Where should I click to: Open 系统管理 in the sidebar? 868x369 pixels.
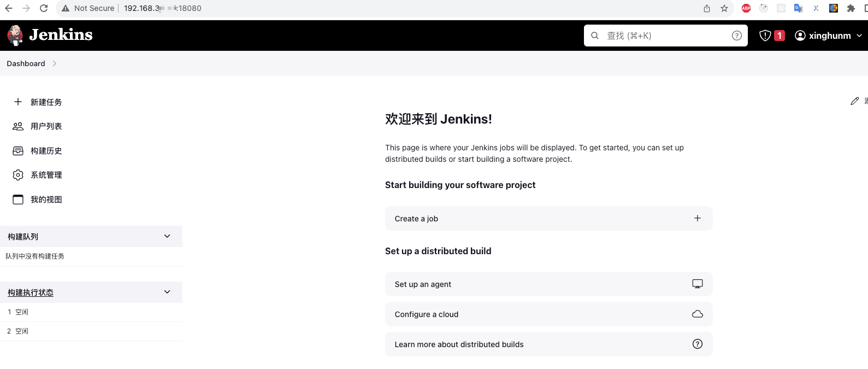click(46, 175)
